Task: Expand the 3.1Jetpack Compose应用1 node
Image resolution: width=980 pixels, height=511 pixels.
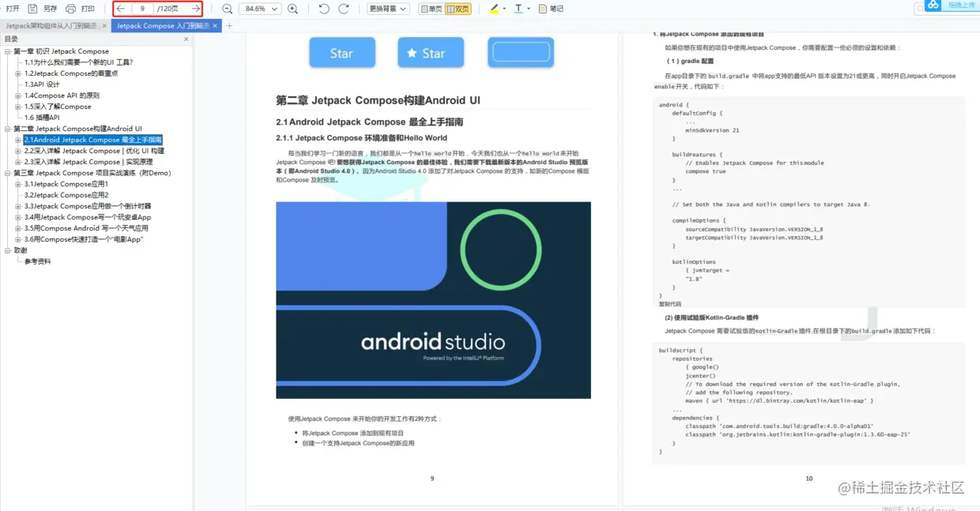Action: point(18,184)
